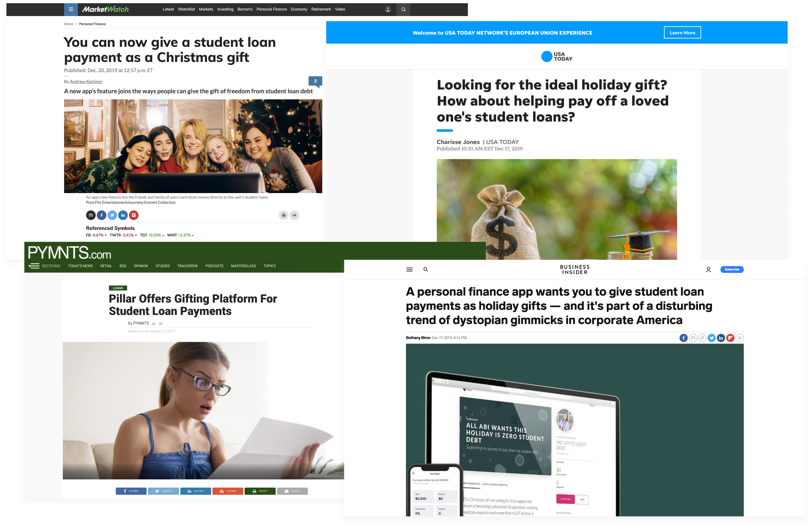Click PYMNTS LinkedIn Share button

[x=195, y=491]
